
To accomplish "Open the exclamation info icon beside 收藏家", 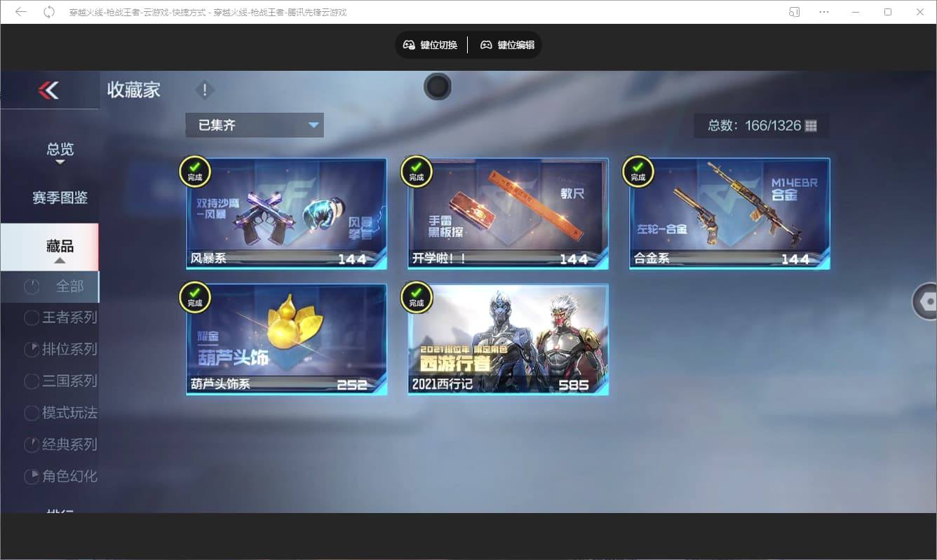I will 204,90.
